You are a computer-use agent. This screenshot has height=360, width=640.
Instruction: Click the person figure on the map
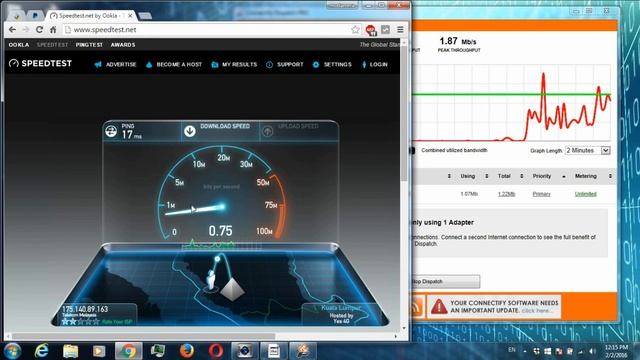(x=211, y=280)
